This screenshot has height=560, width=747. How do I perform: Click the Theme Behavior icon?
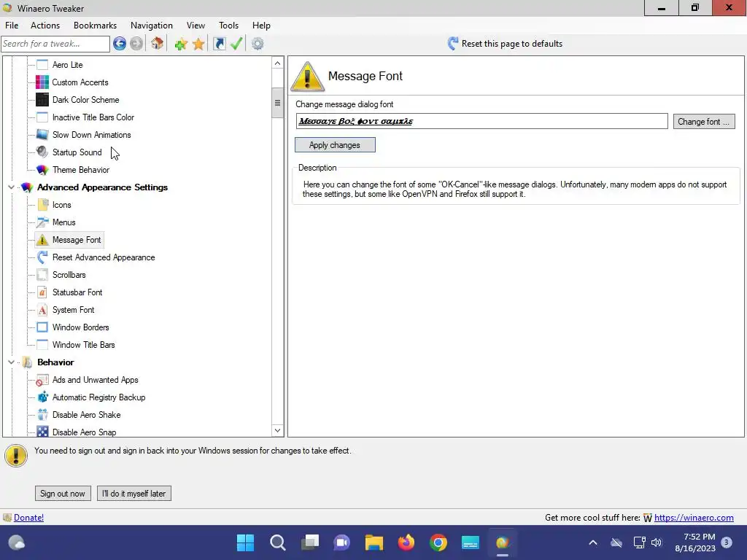[42, 170]
